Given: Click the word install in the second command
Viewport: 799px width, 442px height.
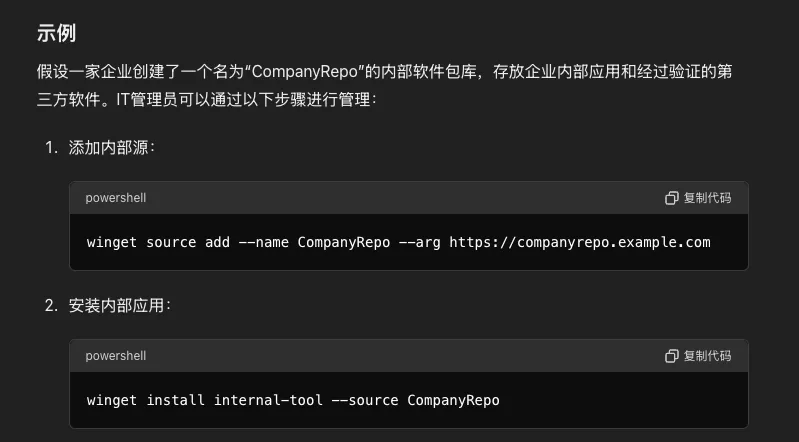Looking at the screenshot, I should [x=175, y=400].
